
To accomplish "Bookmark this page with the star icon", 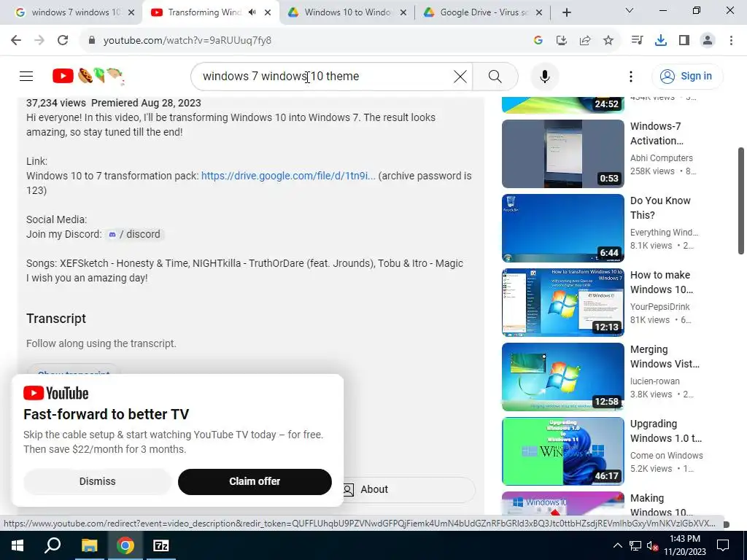I will [x=608, y=41].
